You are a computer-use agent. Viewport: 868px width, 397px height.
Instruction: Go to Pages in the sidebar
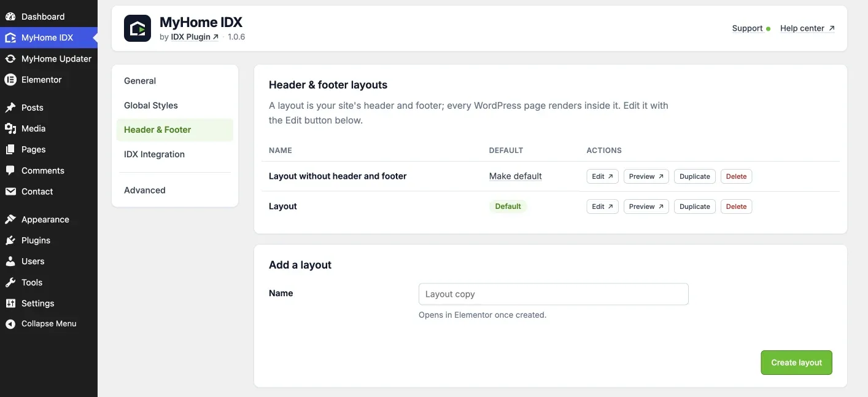tap(48, 149)
